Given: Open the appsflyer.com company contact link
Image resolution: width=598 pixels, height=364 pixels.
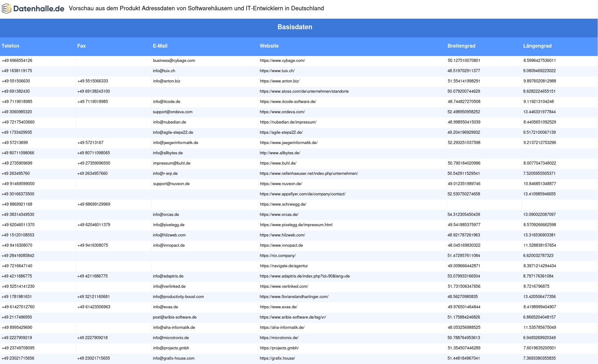Looking at the screenshot, I should (302, 194).
